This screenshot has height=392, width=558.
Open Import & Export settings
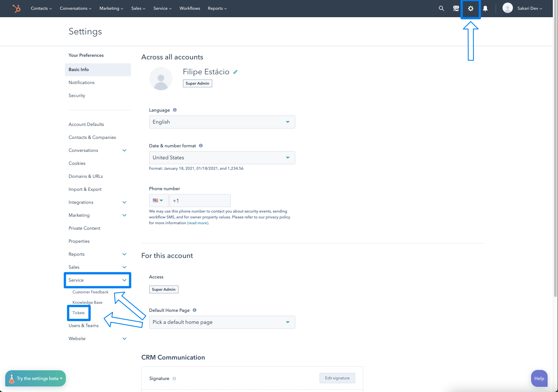[85, 189]
